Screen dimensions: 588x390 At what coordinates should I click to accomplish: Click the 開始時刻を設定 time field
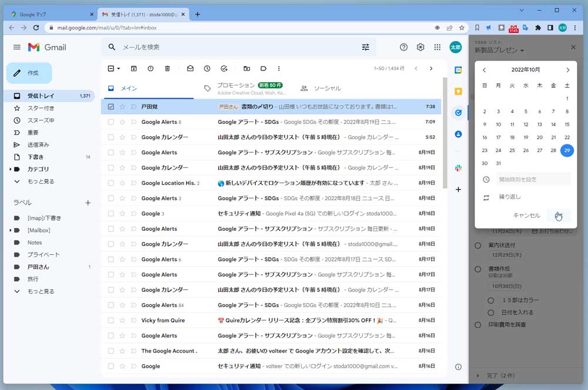(x=533, y=180)
